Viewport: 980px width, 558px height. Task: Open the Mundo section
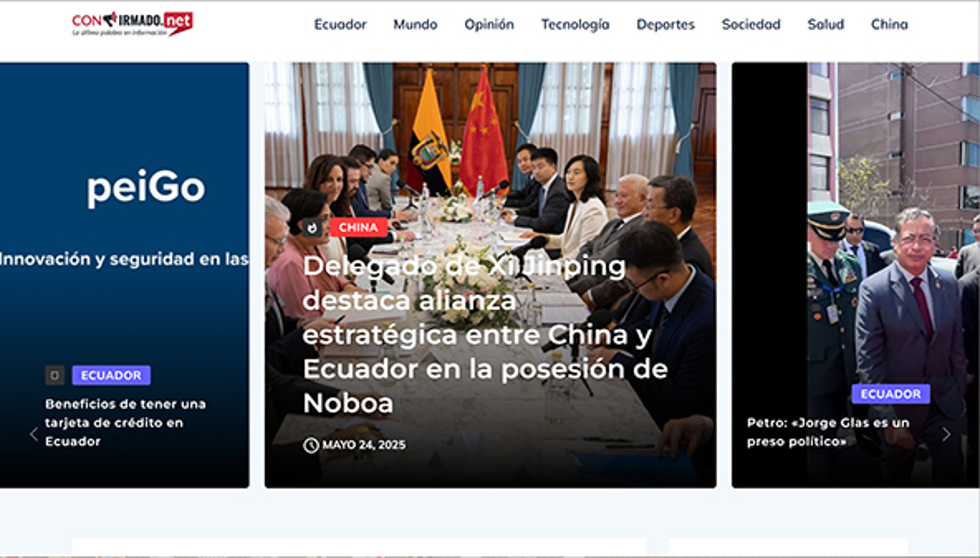pos(415,25)
